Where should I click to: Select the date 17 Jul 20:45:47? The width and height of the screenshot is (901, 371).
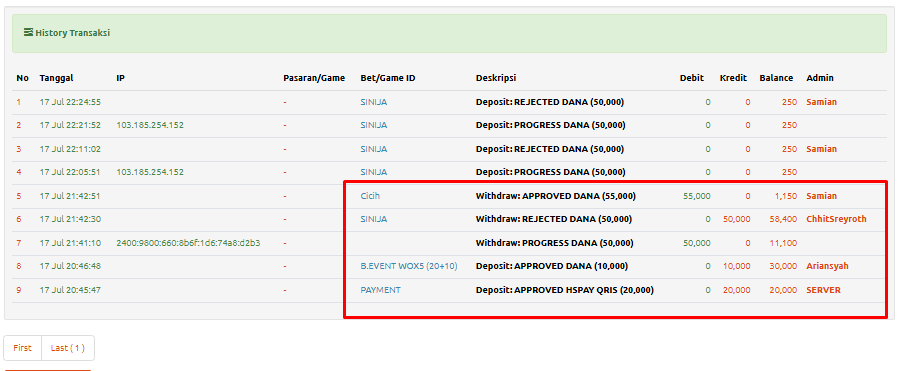[70, 290]
